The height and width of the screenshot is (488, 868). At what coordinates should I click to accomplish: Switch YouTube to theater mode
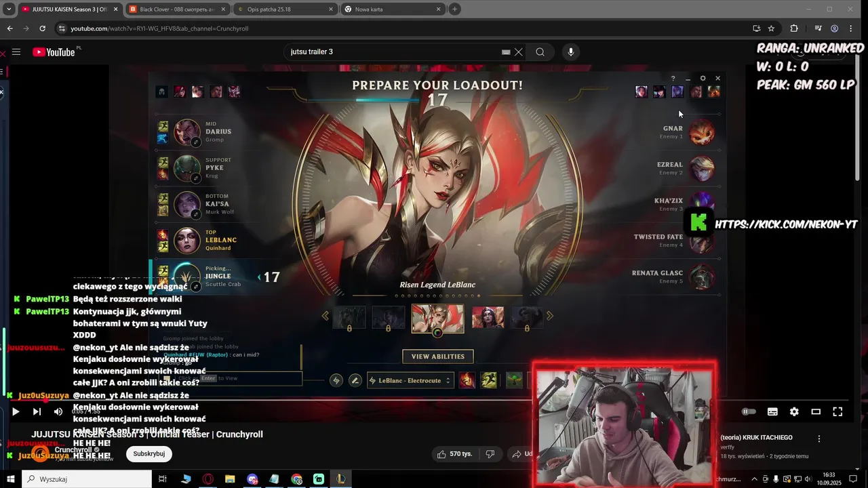816,411
